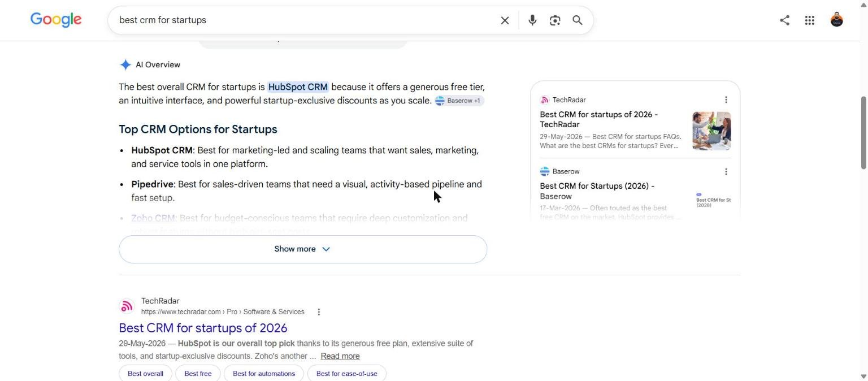Open the TechRadar card thumbnail image

pos(711,131)
